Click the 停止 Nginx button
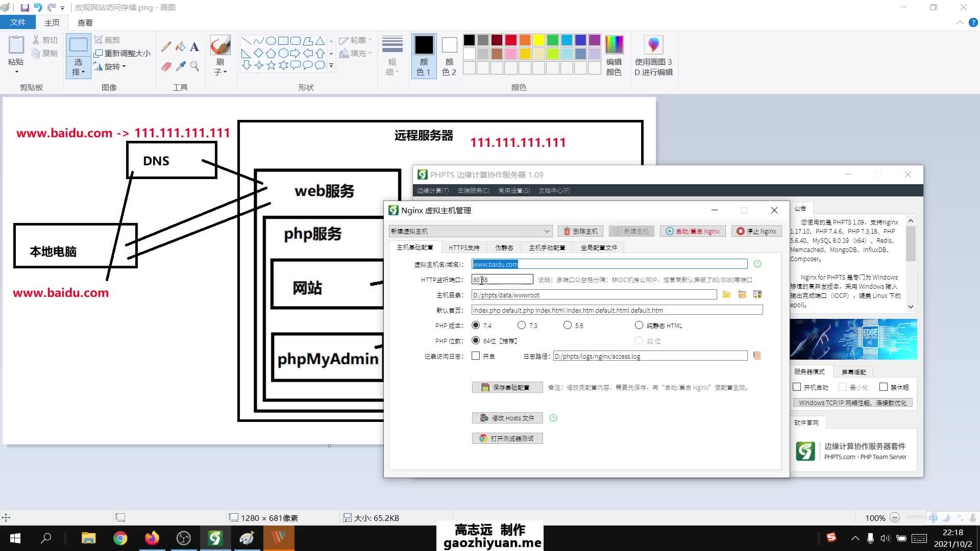The width and height of the screenshot is (980, 551). (756, 231)
